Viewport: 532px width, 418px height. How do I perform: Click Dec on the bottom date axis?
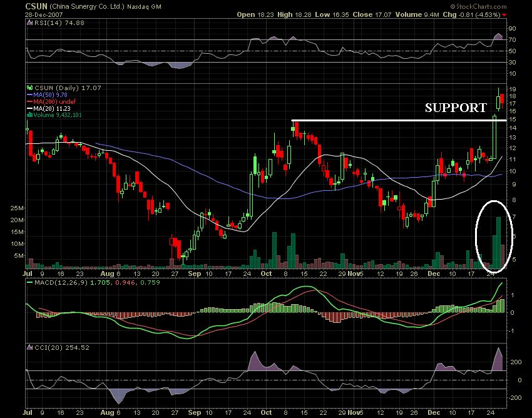[434, 412]
